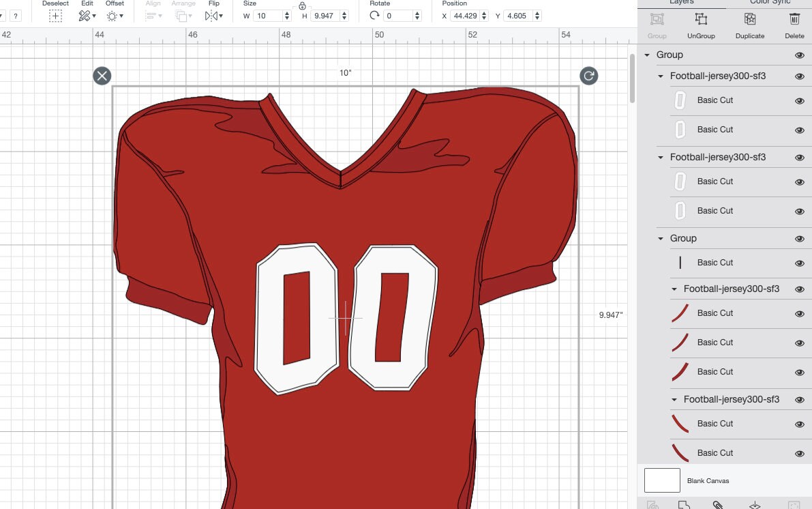The width and height of the screenshot is (812, 509).
Task: Click the Duplicate button
Action: (x=749, y=24)
